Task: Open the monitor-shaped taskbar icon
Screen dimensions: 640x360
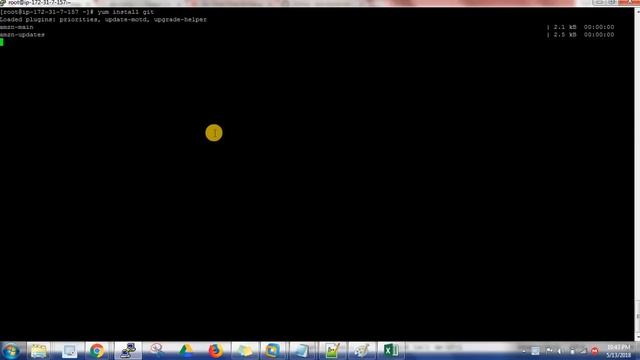Action: pos(69,351)
